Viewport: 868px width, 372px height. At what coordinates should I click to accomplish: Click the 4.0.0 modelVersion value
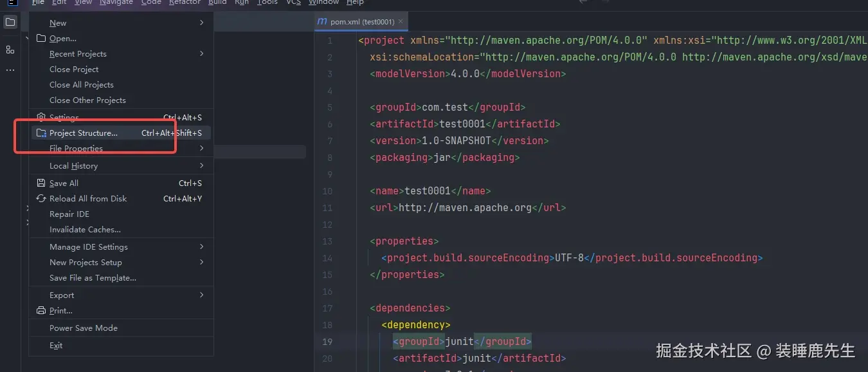(x=465, y=74)
